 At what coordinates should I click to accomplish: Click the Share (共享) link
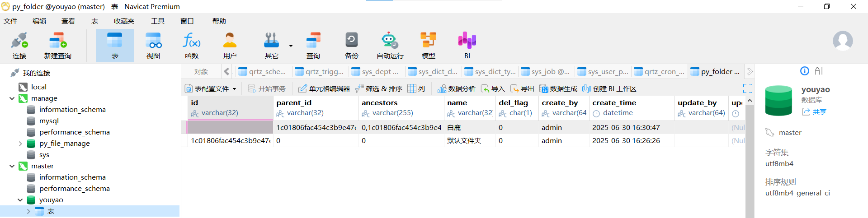tap(814, 111)
